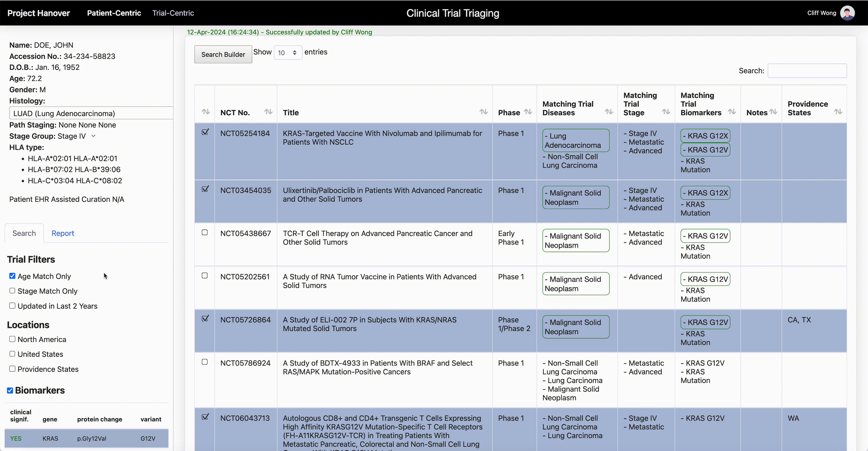868x451 pixels.
Task: Select the Search tab
Action: 24,233
